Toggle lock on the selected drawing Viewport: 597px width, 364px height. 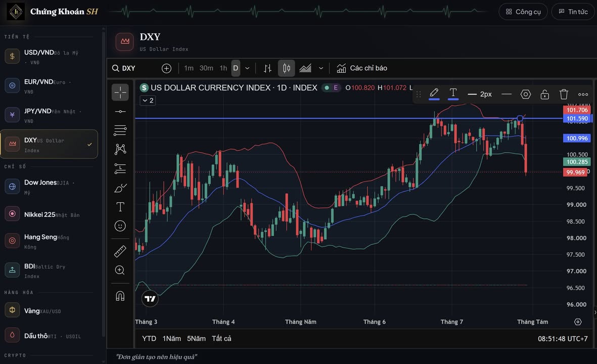[x=544, y=94]
